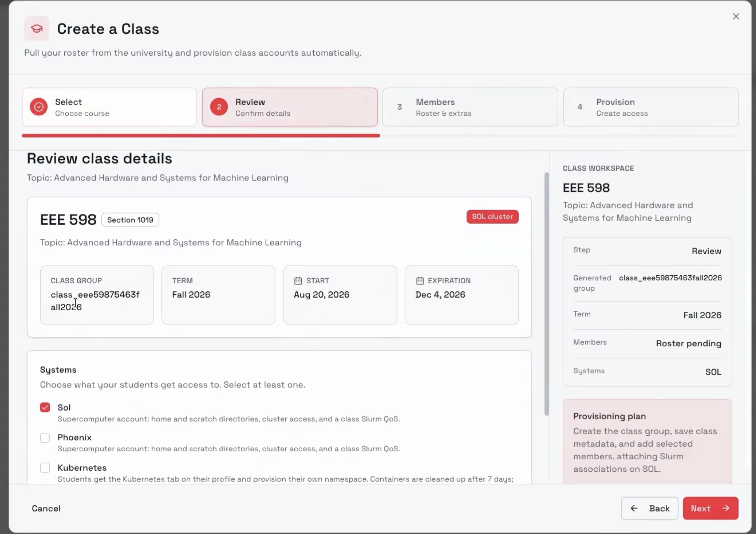Enable the Kubernetes checkbox

click(x=45, y=468)
